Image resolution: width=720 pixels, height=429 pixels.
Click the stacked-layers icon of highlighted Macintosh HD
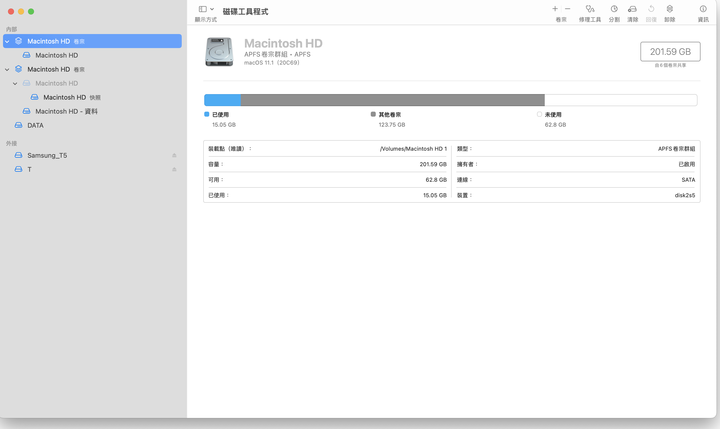coord(18,41)
